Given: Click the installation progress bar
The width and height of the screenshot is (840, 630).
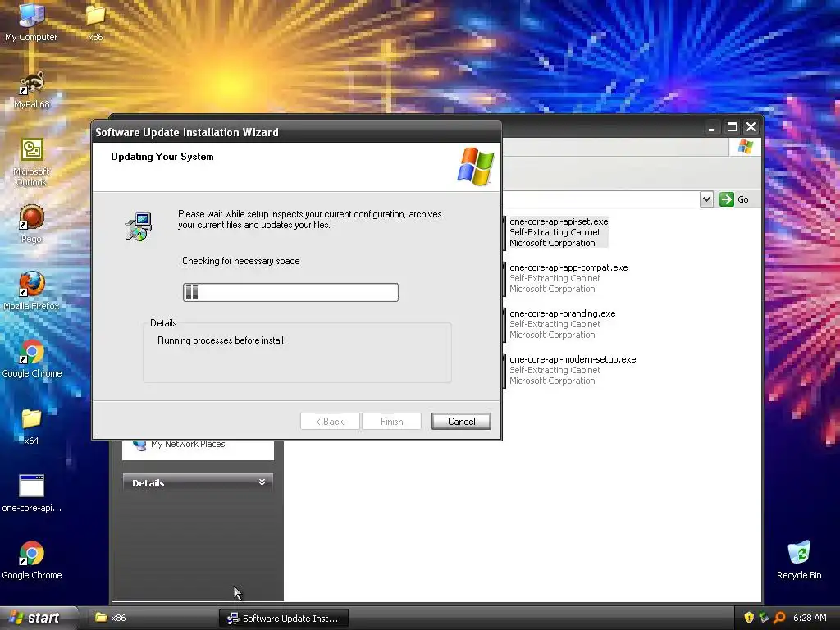Looking at the screenshot, I should click(290, 293).
